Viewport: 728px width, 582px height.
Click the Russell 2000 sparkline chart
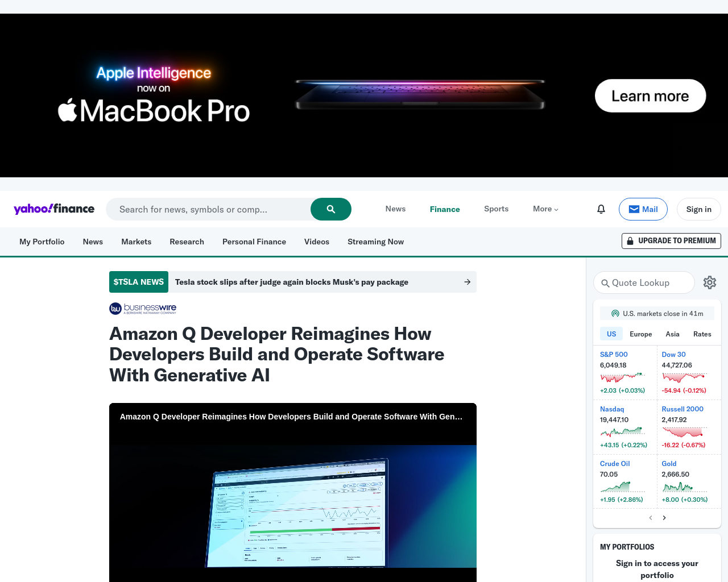click(x=685, y=432)
